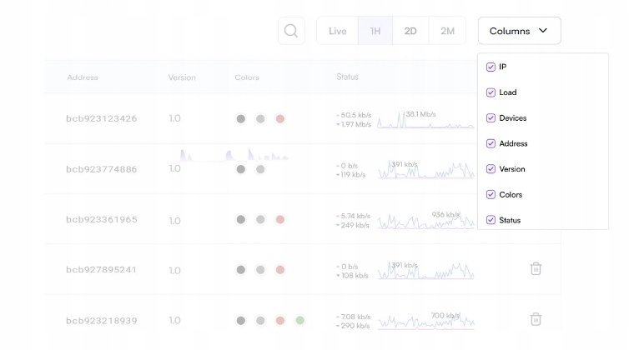
Task: Sort by the Address column header
Action: [x=83, y=77]
